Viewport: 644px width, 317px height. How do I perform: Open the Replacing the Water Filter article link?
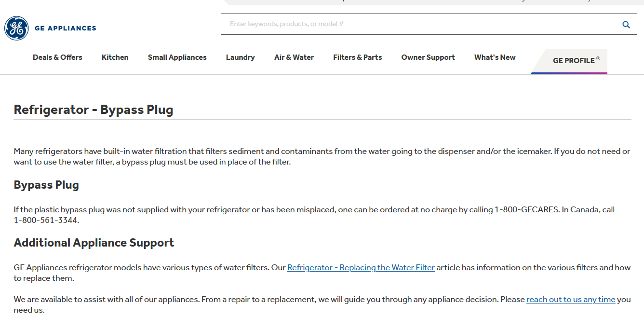361,267
